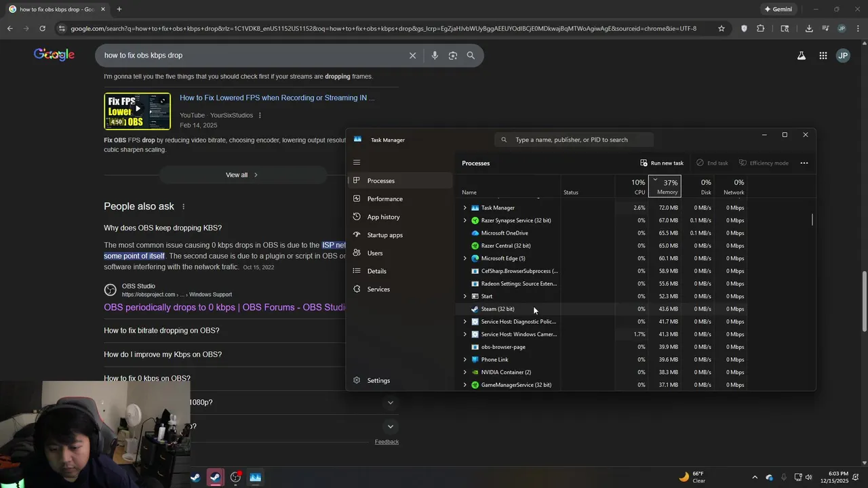Open the Details page in Task Manager
Image resolution: width=868 pixels, height=488 pixels.
coord(400,271)
